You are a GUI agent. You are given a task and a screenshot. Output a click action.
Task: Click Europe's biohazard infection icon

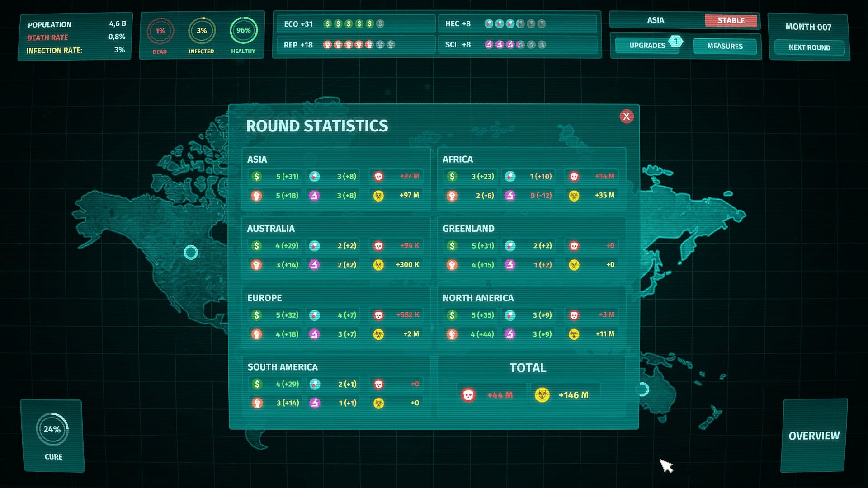click(x=378, y=334)
